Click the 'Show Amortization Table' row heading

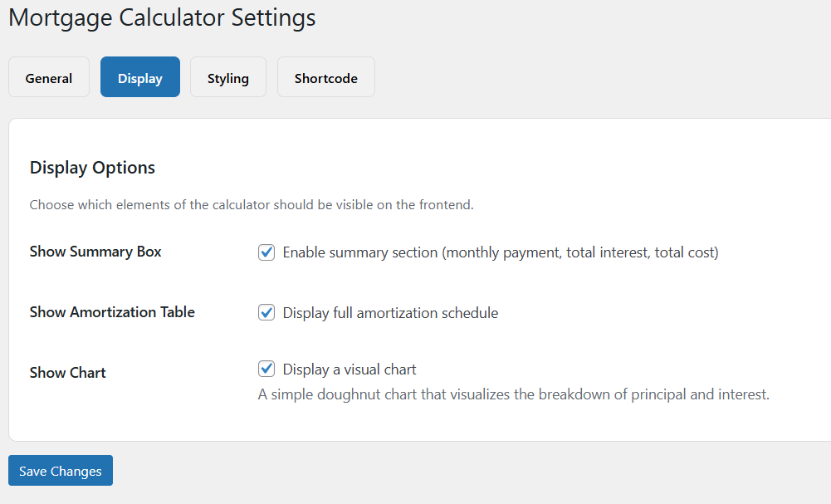coord(112,312)
